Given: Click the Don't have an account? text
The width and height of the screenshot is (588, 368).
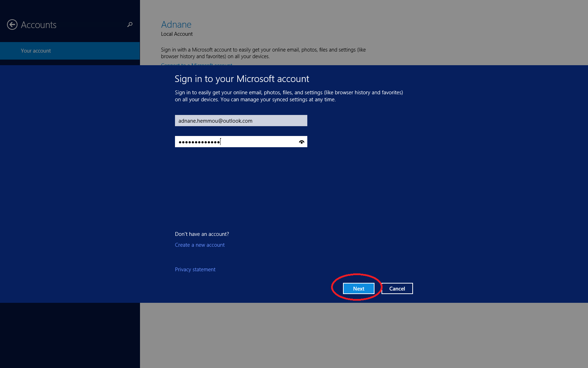Looking at the screenshot, I should (202, 234).
